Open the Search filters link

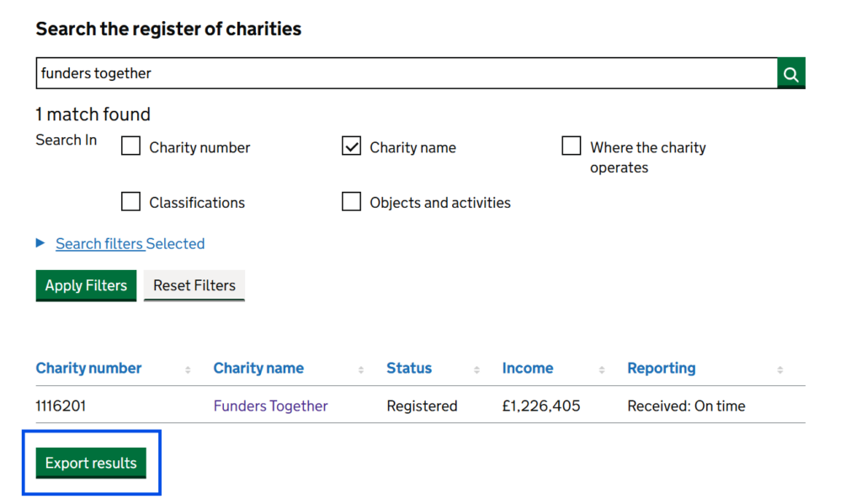99,244
